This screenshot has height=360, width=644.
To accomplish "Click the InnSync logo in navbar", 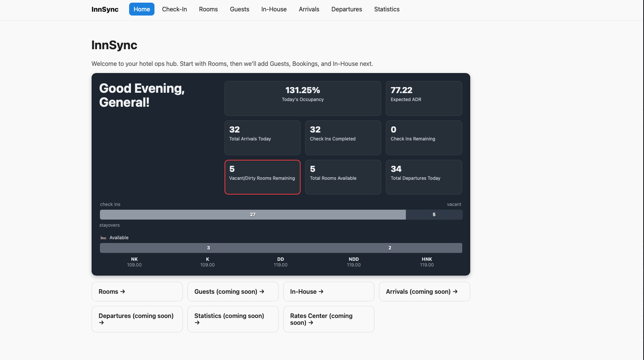I will click(x=105, y=9).
